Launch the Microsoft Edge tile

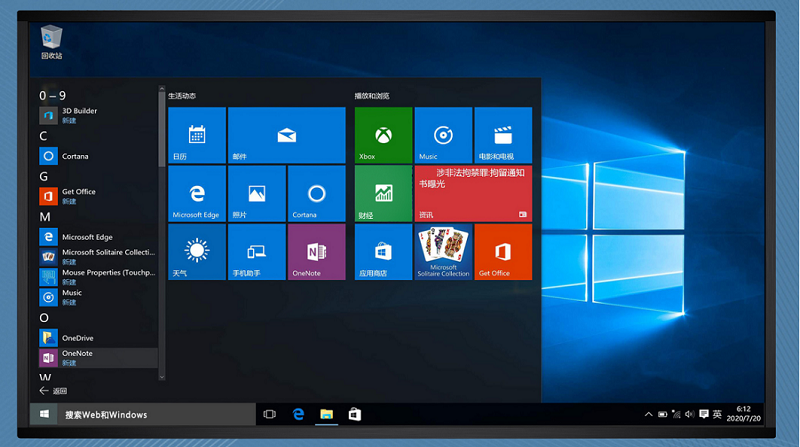tap(197, 193)
